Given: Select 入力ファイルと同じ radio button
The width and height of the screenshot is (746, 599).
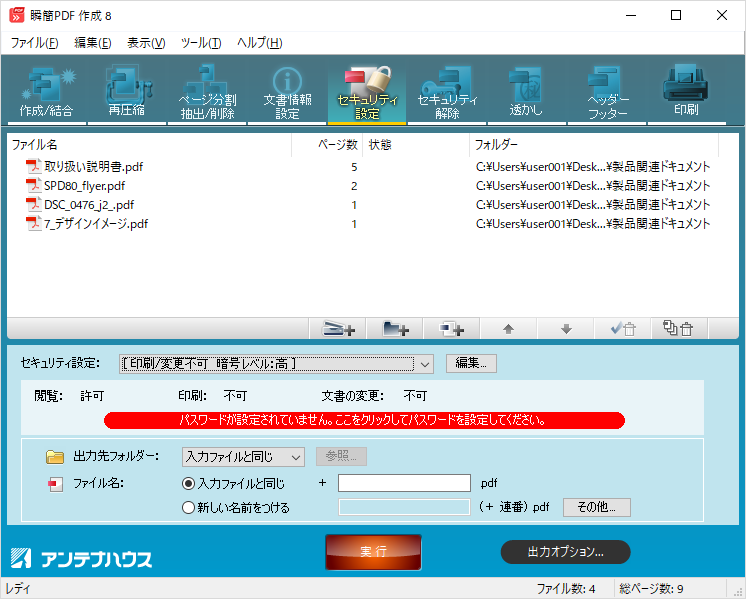Looking at the screenshot, I should coord(188,483).
